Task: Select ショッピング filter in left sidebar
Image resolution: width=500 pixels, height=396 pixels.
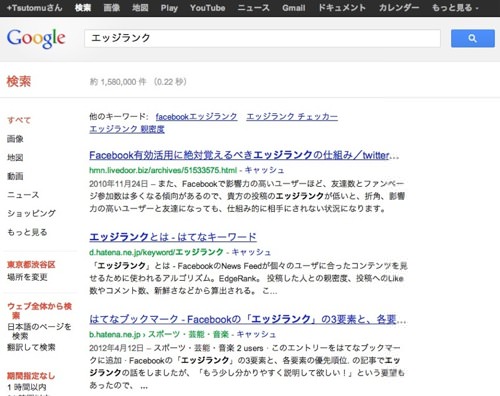Action: click(x=31, y=213)
